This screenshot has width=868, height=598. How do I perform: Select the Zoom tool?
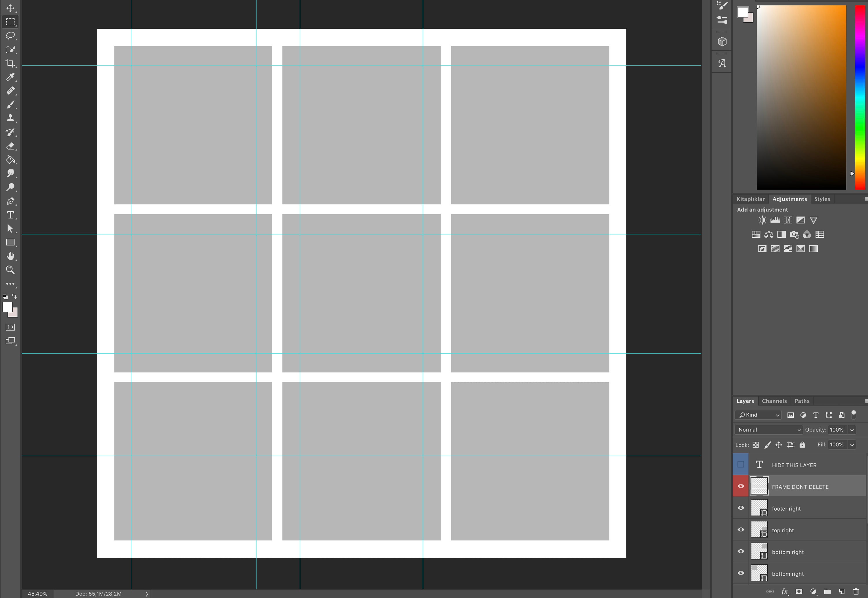(x=10, y=270)
